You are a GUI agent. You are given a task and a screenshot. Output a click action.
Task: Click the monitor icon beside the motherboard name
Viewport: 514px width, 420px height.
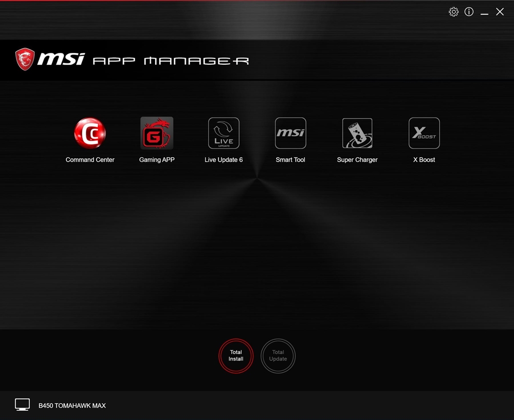pos(22,405)
